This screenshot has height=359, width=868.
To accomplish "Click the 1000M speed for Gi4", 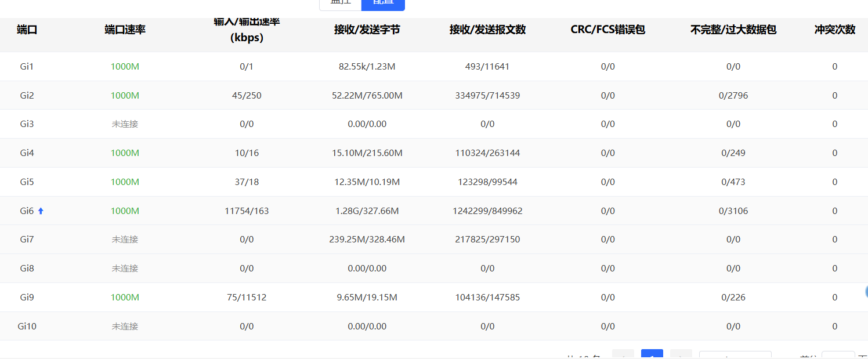I will pyautogui.click(x=125, y=153).
